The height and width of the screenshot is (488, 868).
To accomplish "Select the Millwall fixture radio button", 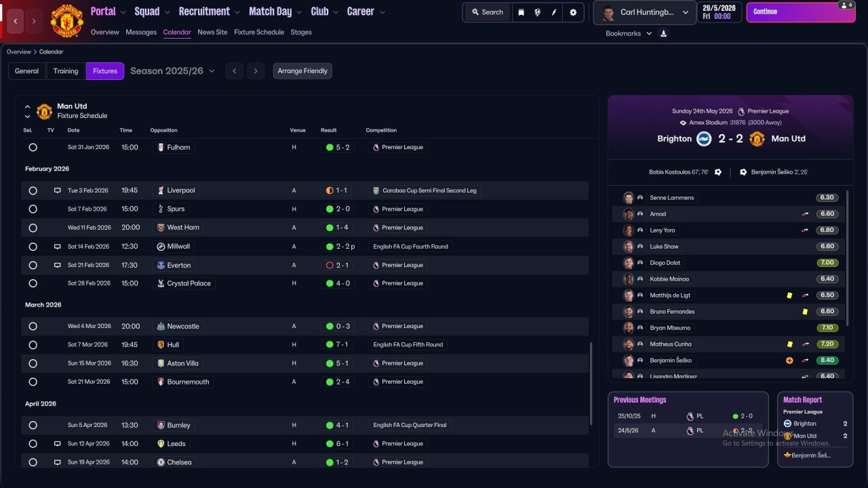I will 33,247.
